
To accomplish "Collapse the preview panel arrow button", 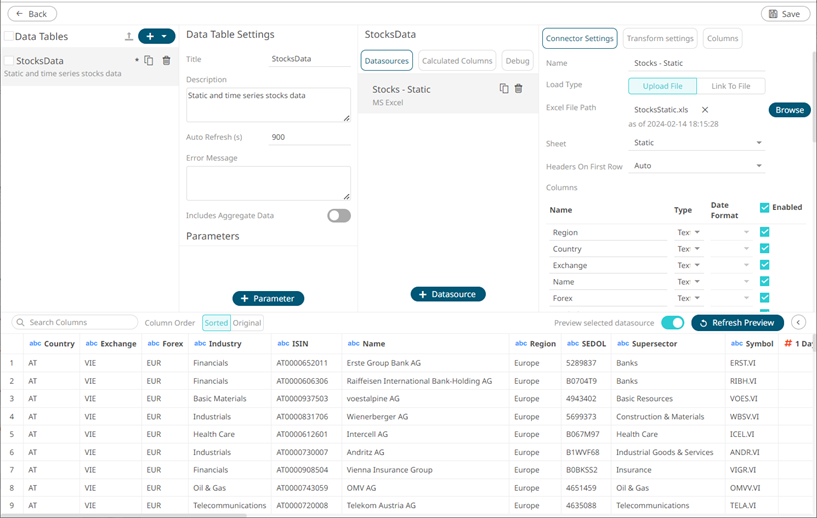I will pyautogui.click(x=798, y=323).
